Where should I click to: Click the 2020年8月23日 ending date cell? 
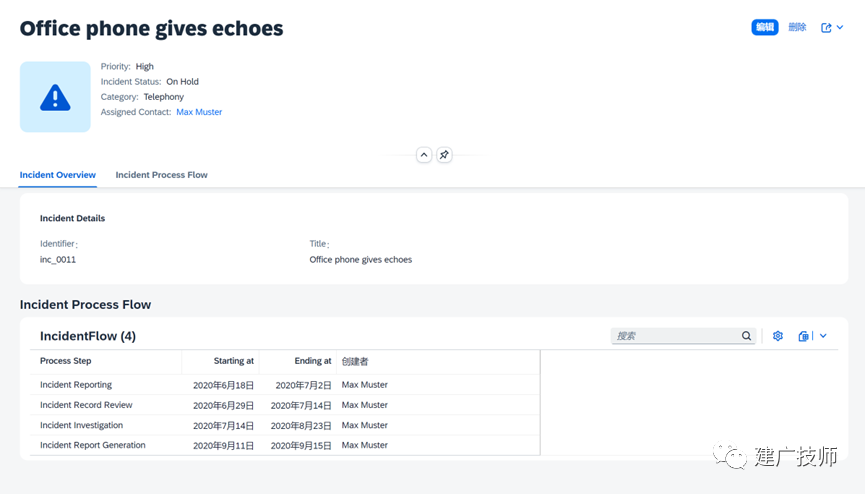301,426
